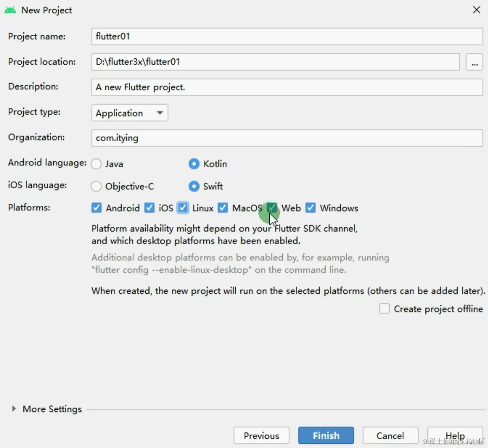Click the Project location path field
Image resolution: width=488 pixels, height=448 pixels.
276,62
